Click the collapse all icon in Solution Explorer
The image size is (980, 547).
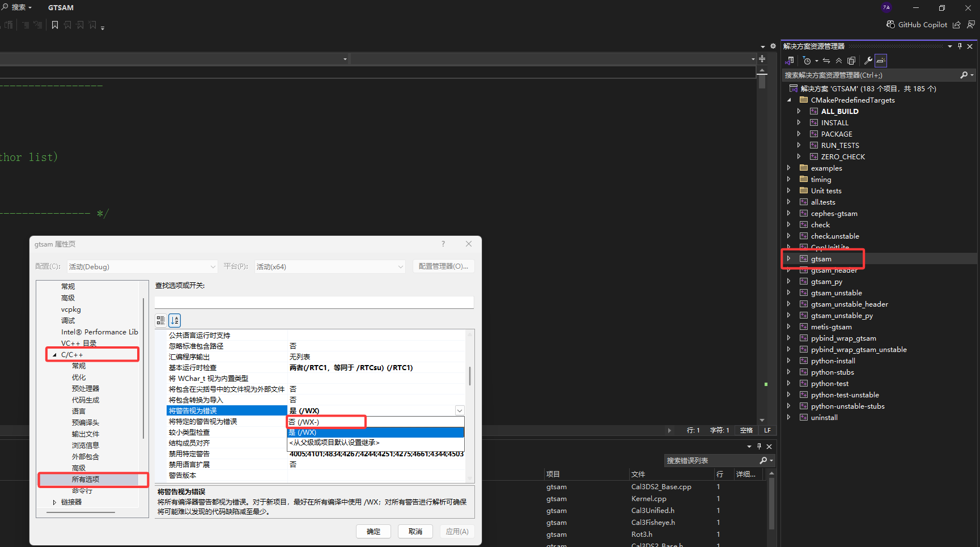[839, 61]
